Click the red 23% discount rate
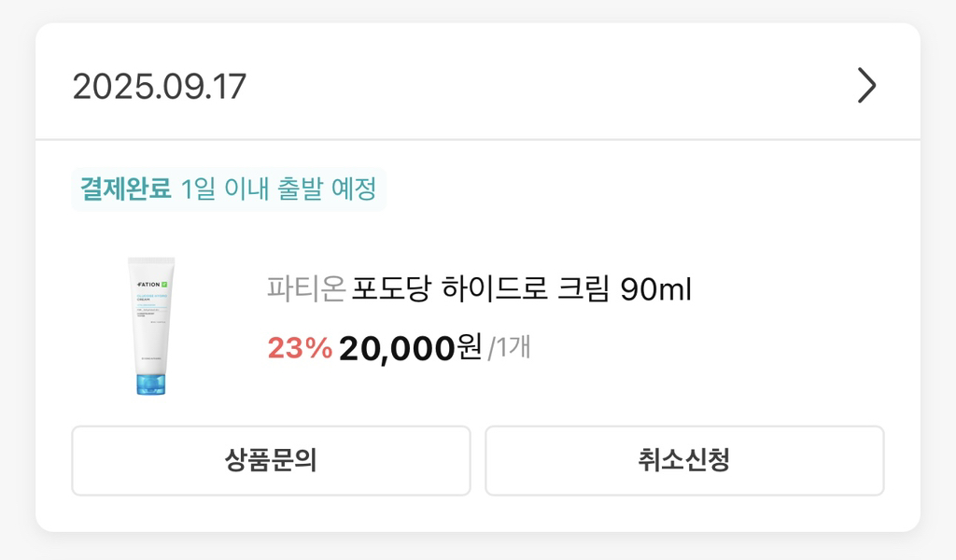Screen dimensions: 956x560 point(300,348)
